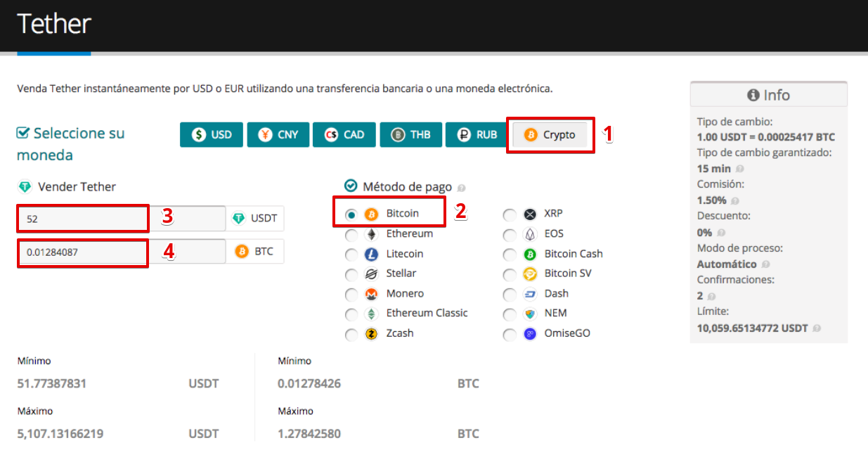
Task: Open the help icon next to 15 min
Action: click(x=740, y=169)
